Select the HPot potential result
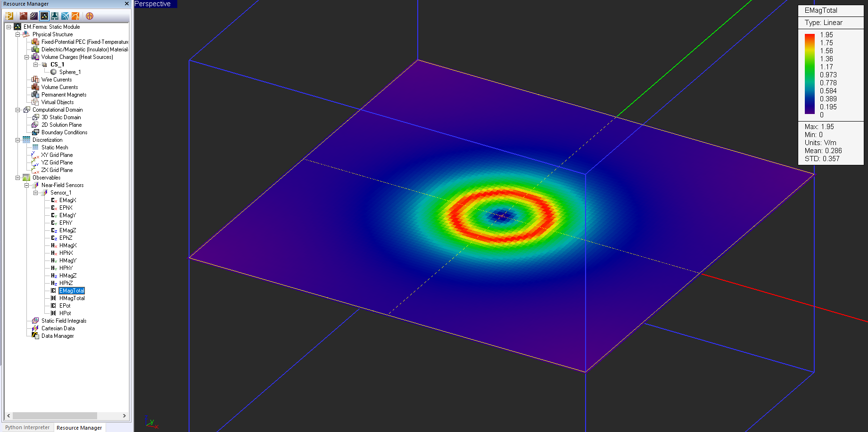This screenshot has width=868, height=432. click(65, 313)
